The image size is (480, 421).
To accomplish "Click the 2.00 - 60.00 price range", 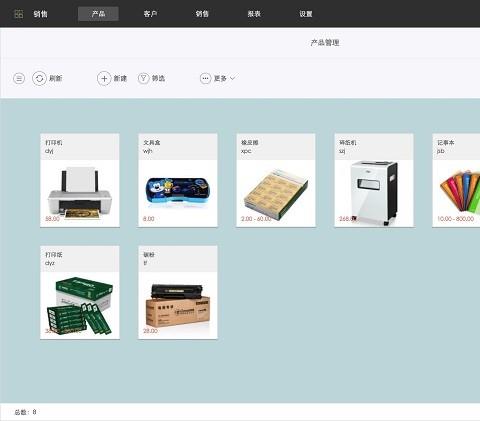I will 256,219.
